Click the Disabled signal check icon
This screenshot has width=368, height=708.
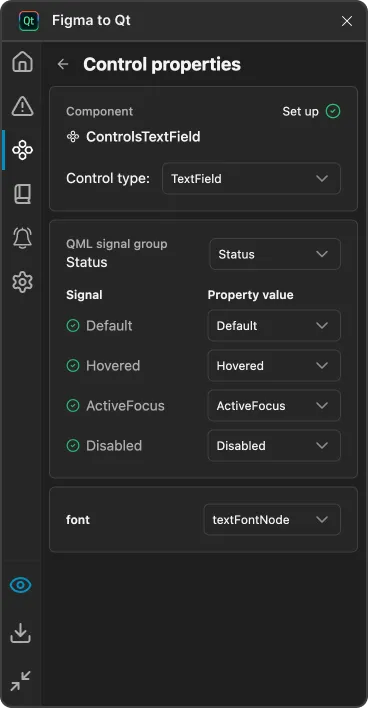(73, 446)
